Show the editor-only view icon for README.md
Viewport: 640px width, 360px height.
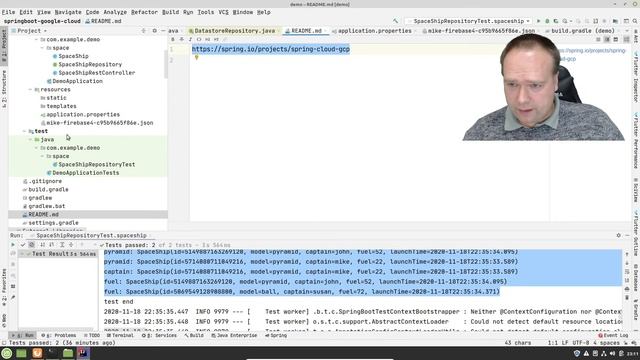point(598,40)
